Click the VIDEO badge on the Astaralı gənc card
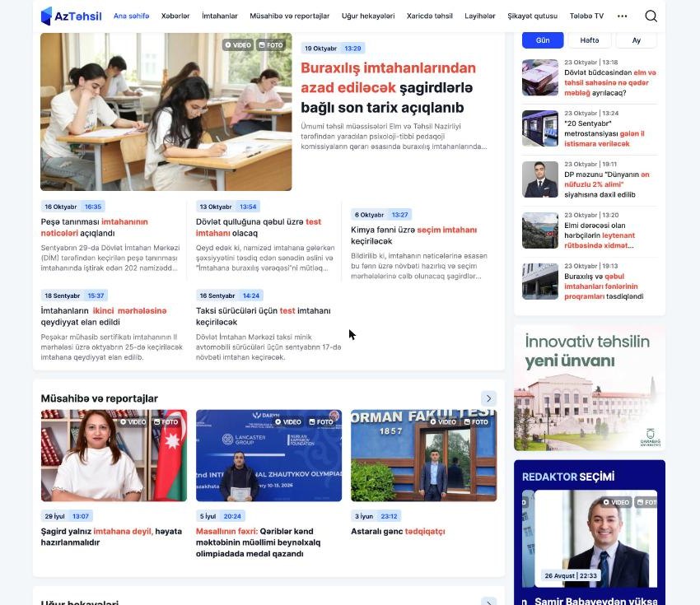The height and width of the screenshot is (605, 700). pos(443,421)
